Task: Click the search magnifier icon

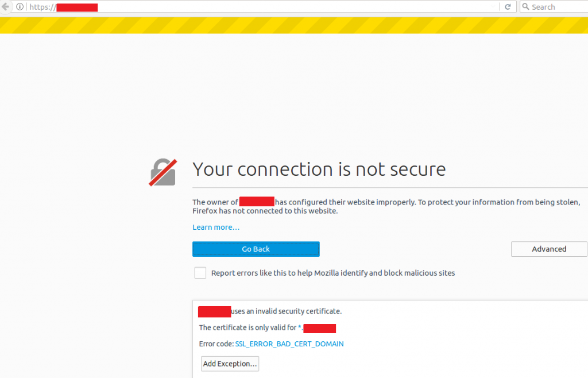Action: (x=526, y=7)
